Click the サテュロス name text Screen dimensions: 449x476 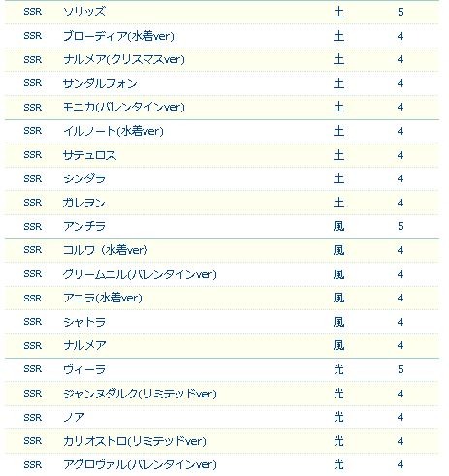point(89,155)
